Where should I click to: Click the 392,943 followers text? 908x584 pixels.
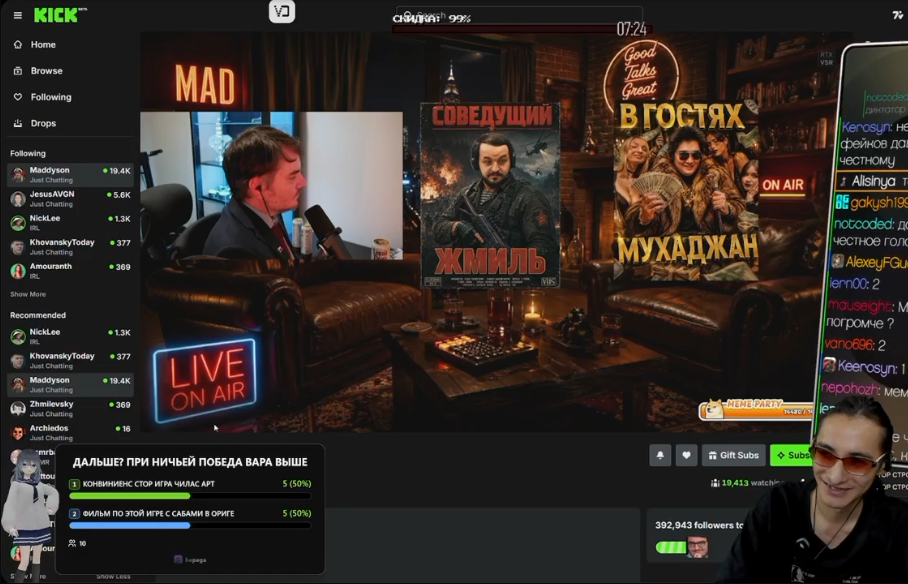click(700, 525)
